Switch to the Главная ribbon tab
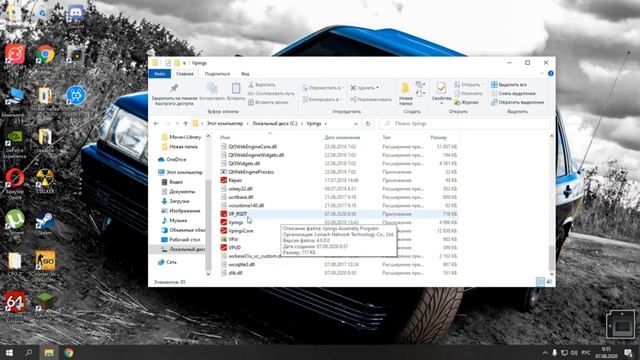Image resolution: width=640 pixels, height=360 pixels. (185, 74)
